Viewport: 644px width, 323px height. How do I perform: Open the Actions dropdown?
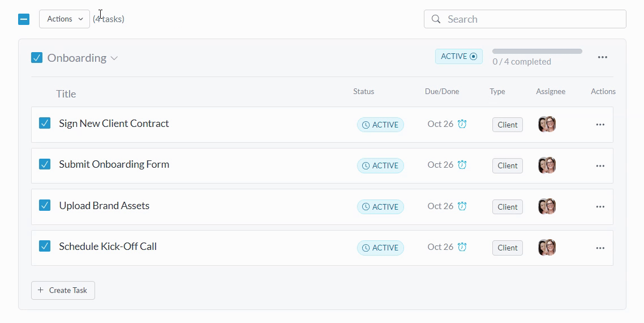[65, 19]
